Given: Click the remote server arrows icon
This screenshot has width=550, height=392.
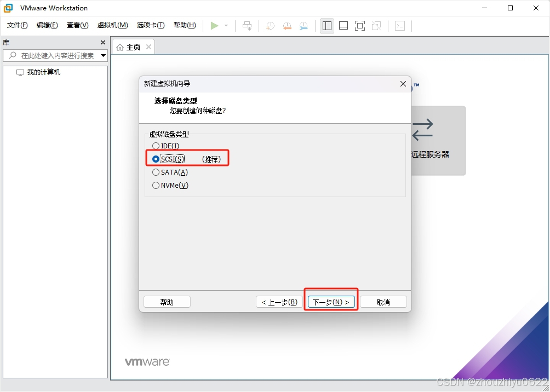Looking at the screenshot, I should tap(422, 130).
